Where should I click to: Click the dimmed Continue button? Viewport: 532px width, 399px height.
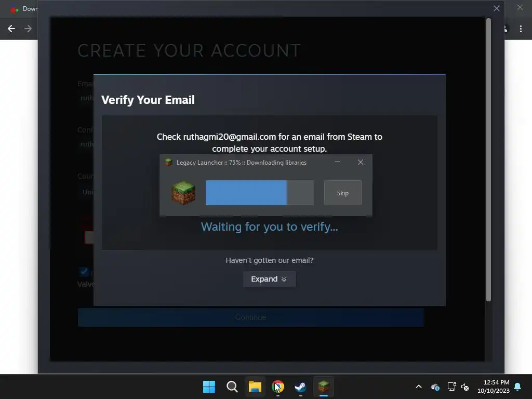pos(251,317)
